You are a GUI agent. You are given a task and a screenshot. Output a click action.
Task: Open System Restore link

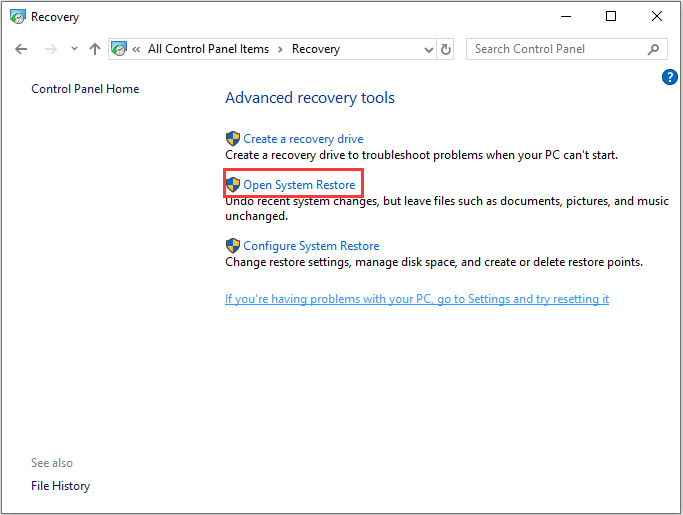click(x=299, y=185)
